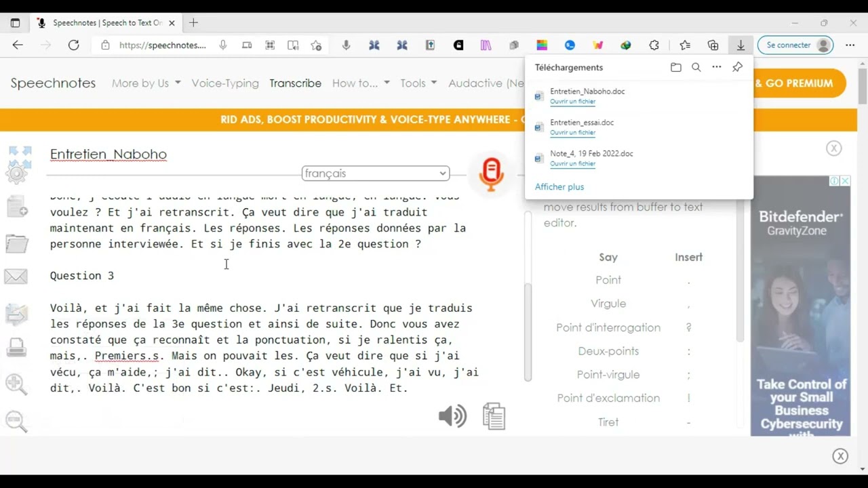Screen dimensions: 868x488
Task: Decrease text size with magnifier minus icon
Action: point(16,421)
